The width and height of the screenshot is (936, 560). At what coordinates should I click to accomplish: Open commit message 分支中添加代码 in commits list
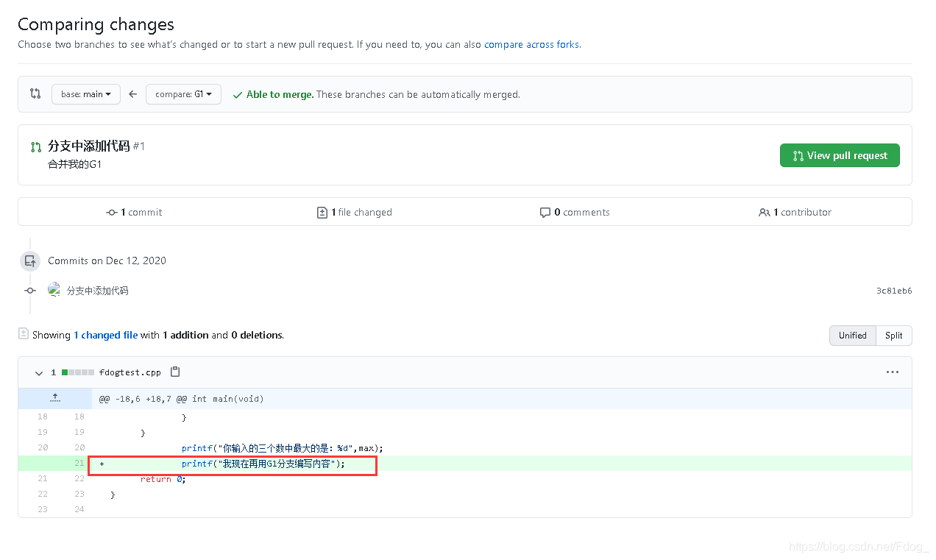[x=98, y=291]
